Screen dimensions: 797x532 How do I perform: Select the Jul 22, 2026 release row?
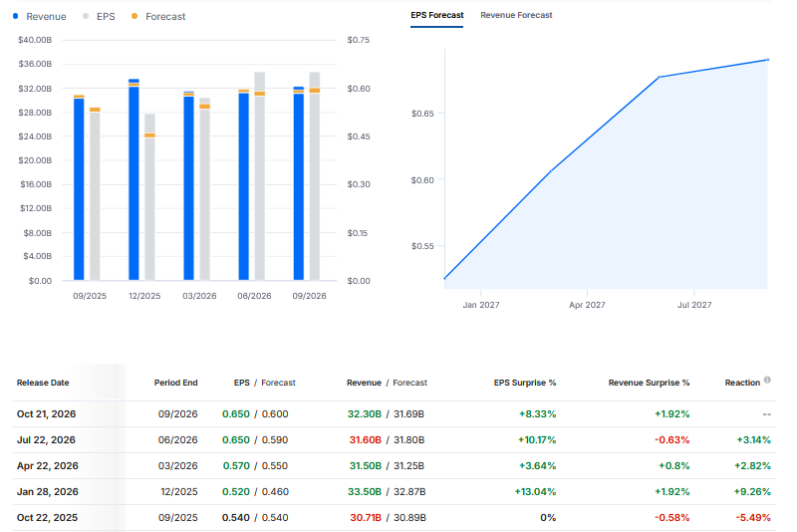pos(394,440)
